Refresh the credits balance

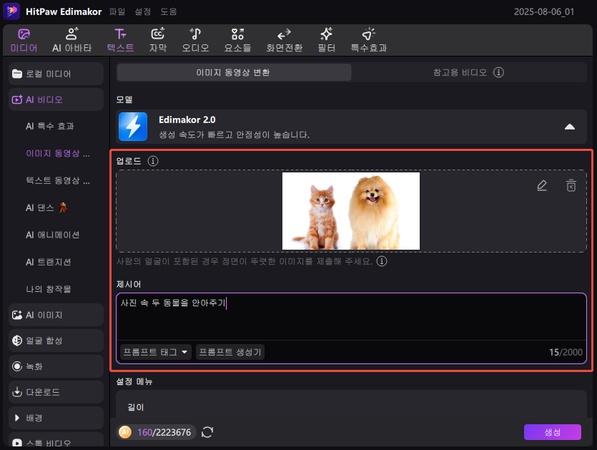coord(207,432)
